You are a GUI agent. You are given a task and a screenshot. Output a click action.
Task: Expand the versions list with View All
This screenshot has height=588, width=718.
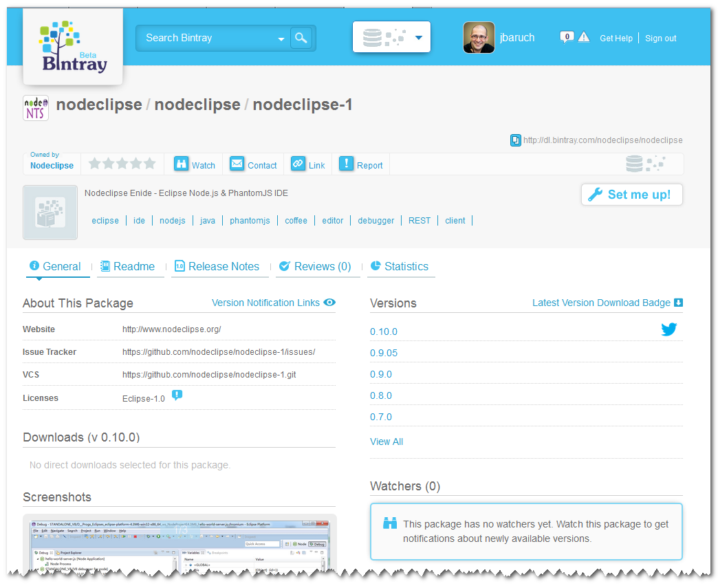387,442
